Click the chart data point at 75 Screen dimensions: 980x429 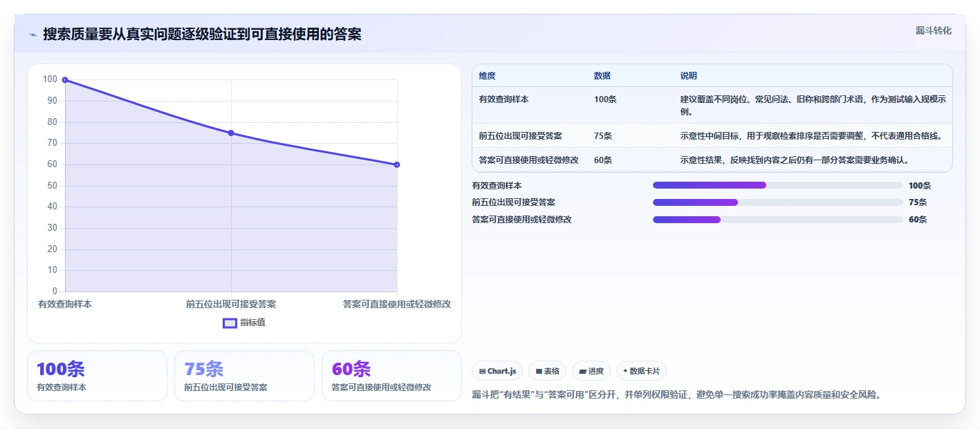[x=231, y=133]
